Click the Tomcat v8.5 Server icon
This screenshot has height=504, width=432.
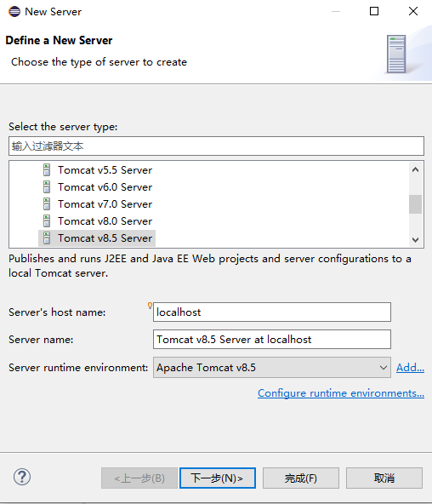coord(47,238)
